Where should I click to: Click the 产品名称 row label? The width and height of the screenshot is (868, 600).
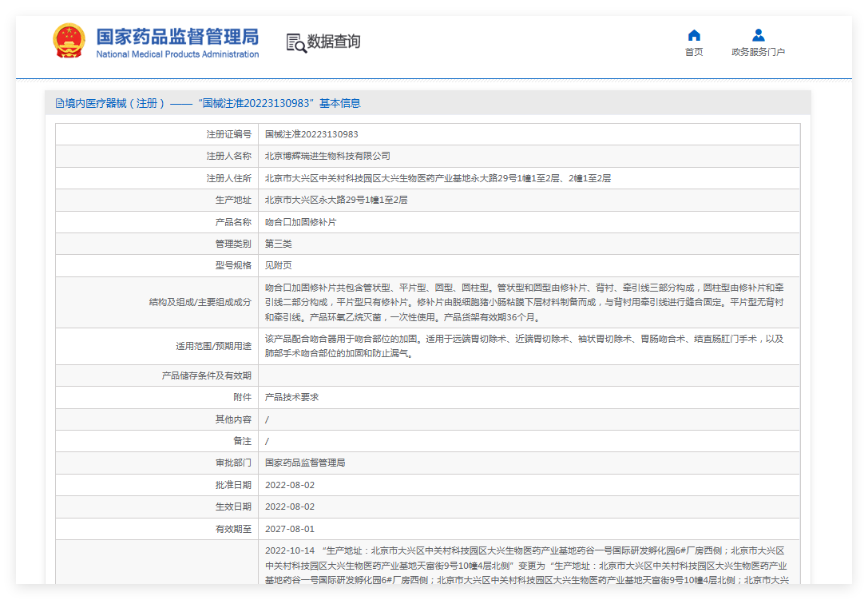click(233, 222)
